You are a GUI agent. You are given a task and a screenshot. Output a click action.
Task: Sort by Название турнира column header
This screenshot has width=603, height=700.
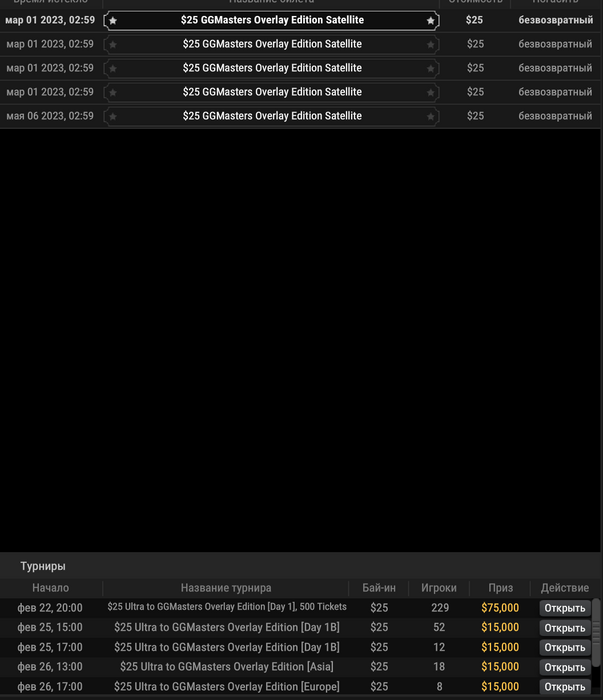[226, 588]
